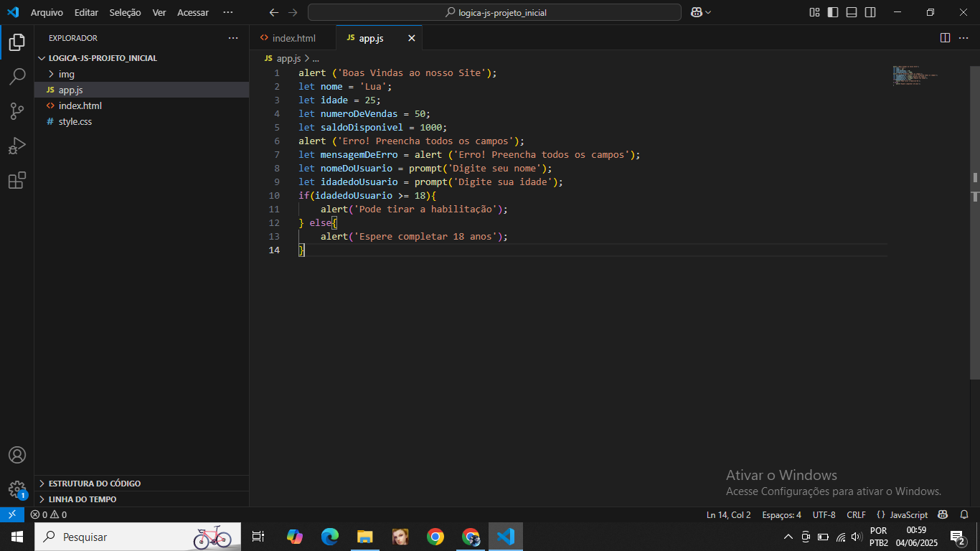Switch to the index.html tab
This screenshot has width=980, height=551.
point(293,38)
